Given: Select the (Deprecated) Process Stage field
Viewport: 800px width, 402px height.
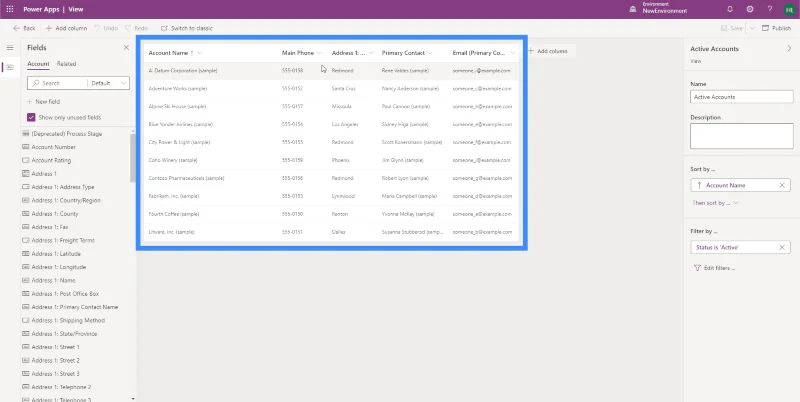Looking at the screenshot, I should click(x=62, y=134).
